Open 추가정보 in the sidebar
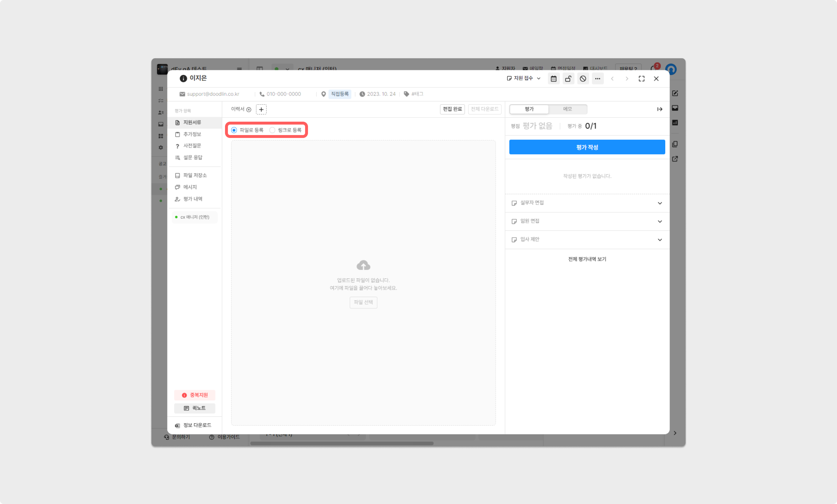 point(192,134)
